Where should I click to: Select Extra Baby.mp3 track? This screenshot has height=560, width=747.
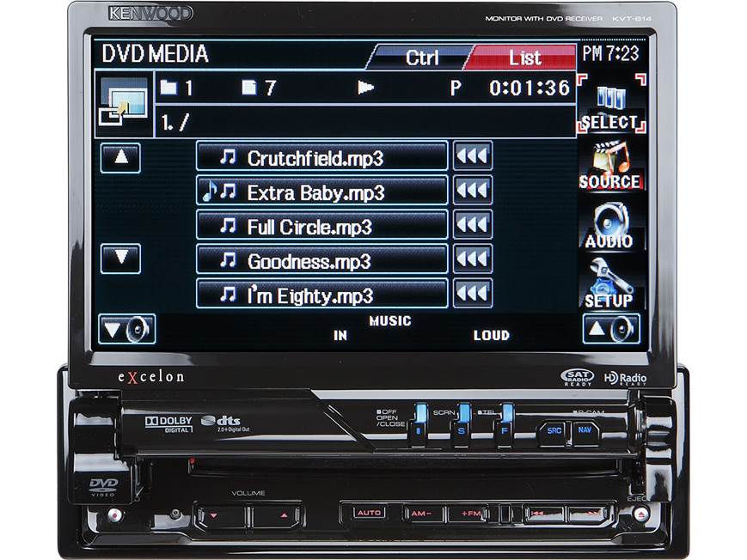click(322, 191)
